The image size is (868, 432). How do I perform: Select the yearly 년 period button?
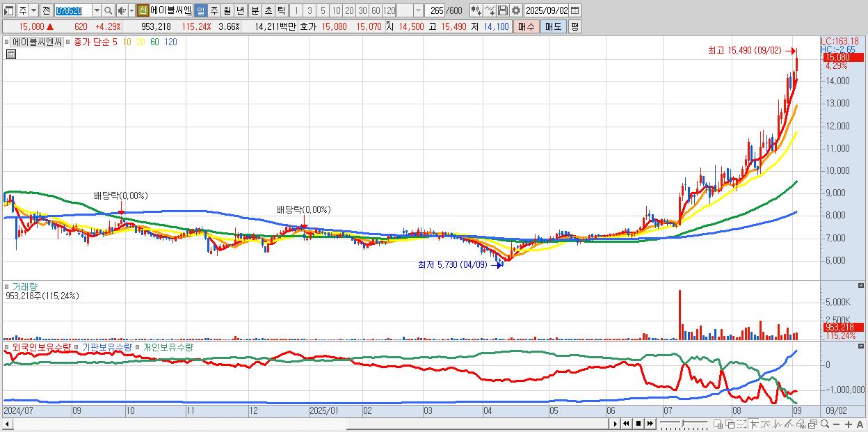click(x=240, y=10)
